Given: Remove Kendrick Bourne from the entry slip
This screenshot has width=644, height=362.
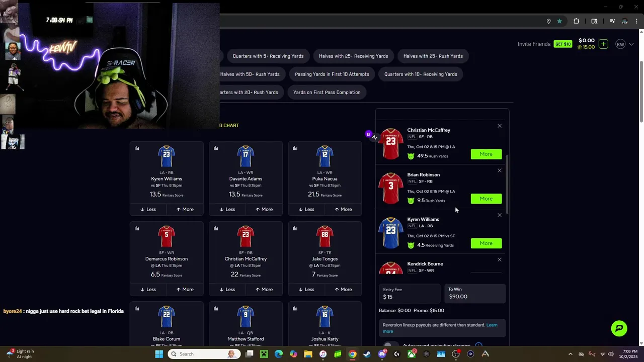Looking at the screenshot, I should click(500, 259).
